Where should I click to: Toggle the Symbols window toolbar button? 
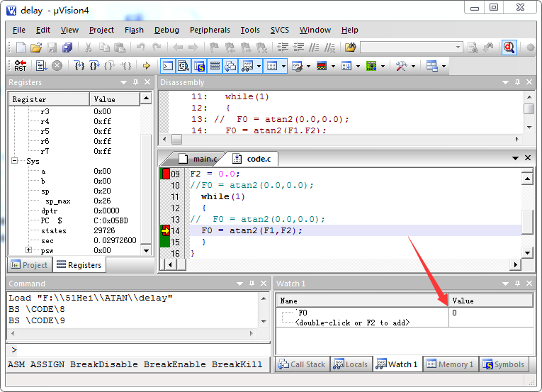click(199, 66)
